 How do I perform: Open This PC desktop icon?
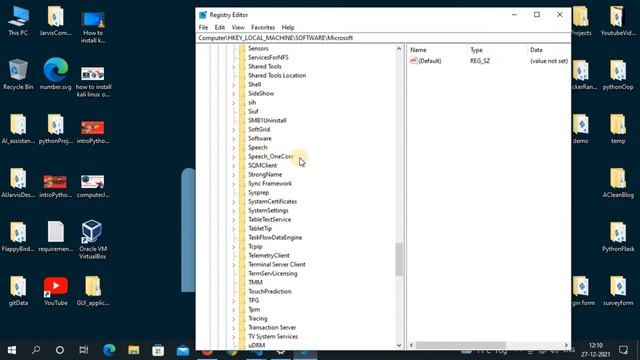pos(18,21)
